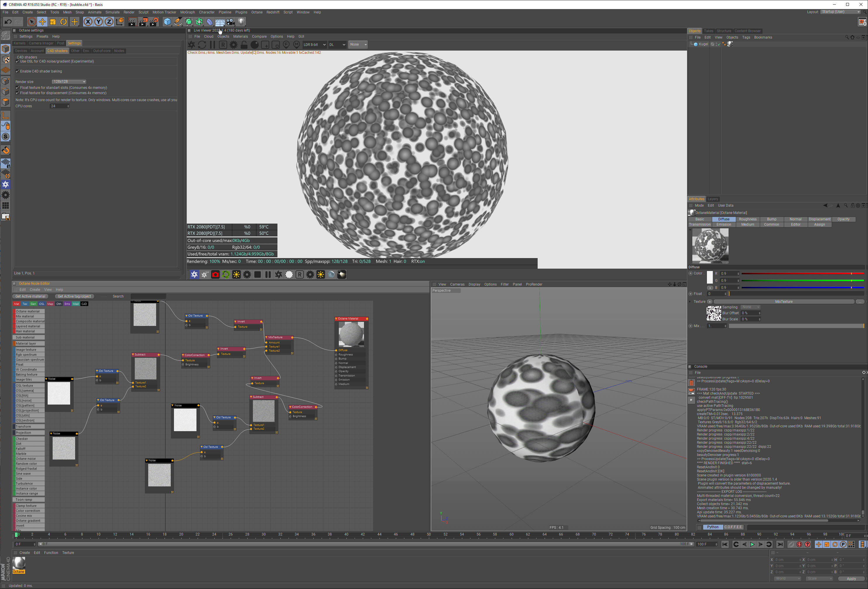This screenshot has height=589, width=868.
Task: Pause rendering in Live Viewer toolbar
Action: [213, 45]
